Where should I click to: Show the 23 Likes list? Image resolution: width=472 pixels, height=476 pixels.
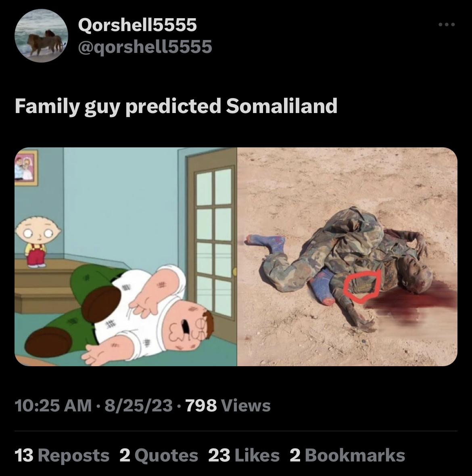point(244,455)
